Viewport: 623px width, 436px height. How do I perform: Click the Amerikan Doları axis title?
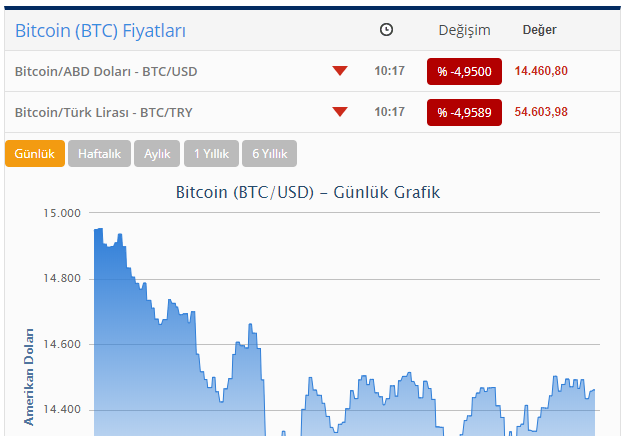coord(29,377)
